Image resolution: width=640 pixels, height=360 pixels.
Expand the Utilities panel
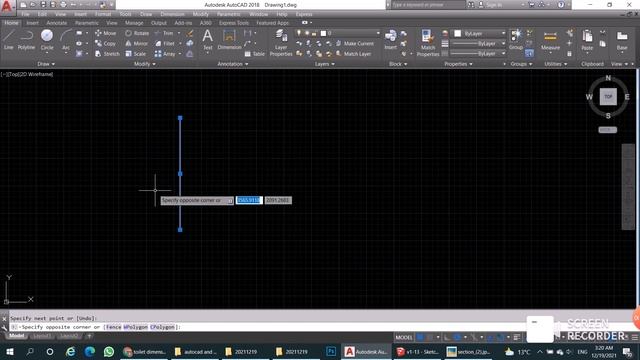coord(556,64)
